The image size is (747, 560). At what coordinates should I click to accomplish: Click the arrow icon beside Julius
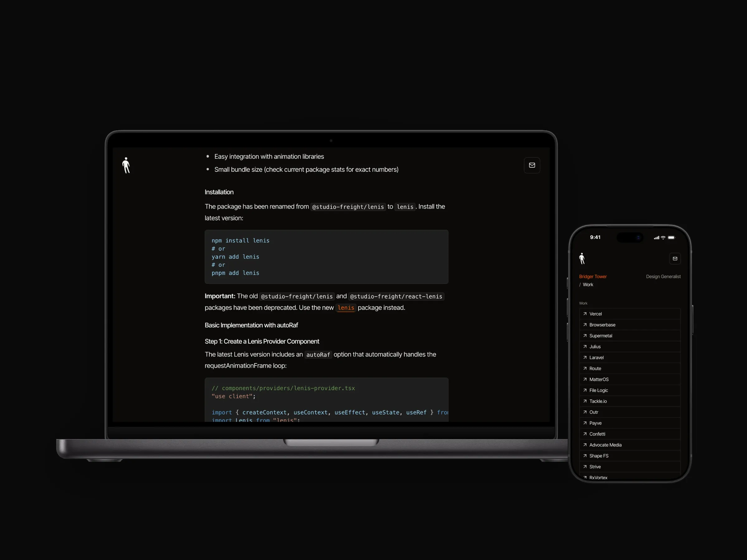click(585, 347)
